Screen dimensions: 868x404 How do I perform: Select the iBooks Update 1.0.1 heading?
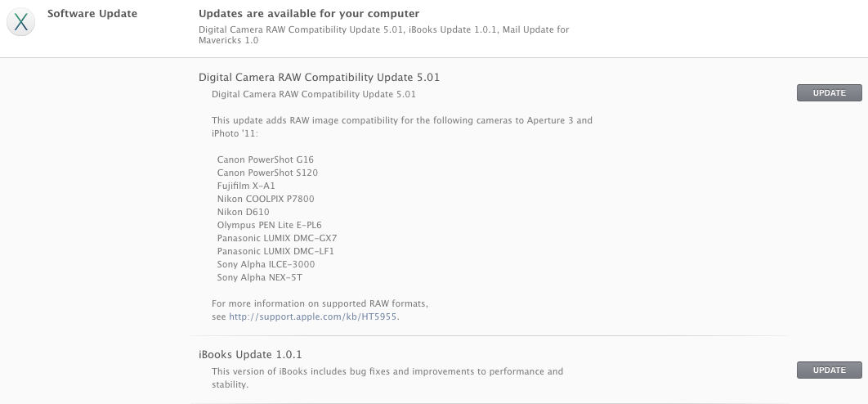[x=250, y=355]
